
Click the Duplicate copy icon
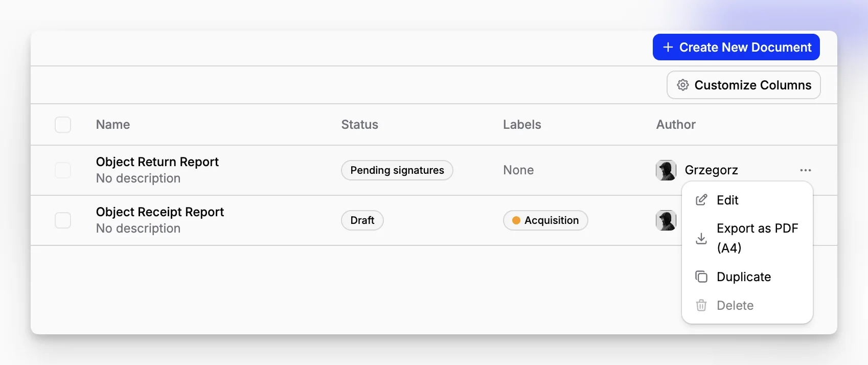click(x=701, y=277)
